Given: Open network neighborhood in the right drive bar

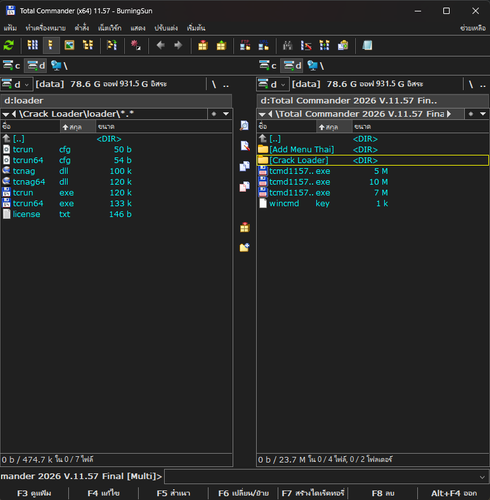Looking at the screenshot, I should (x=316, y=66).
